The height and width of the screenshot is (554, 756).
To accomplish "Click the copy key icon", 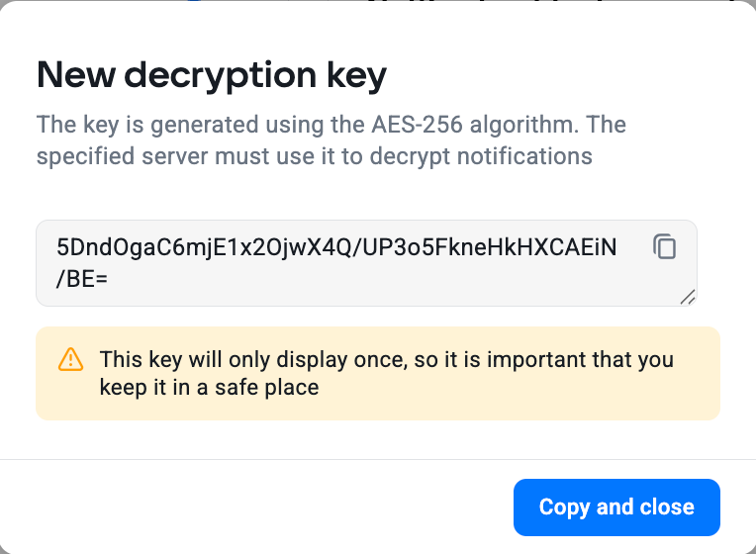I will pyautogui.click(x=664, y=247).
